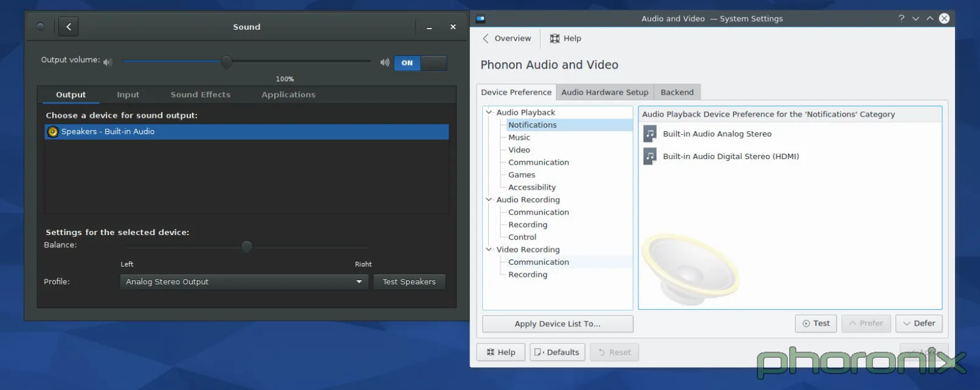The image size is (980, 390).
Task: Click the question mark icon in title bar
Action: pyautogui.click(x=901, y=18)
